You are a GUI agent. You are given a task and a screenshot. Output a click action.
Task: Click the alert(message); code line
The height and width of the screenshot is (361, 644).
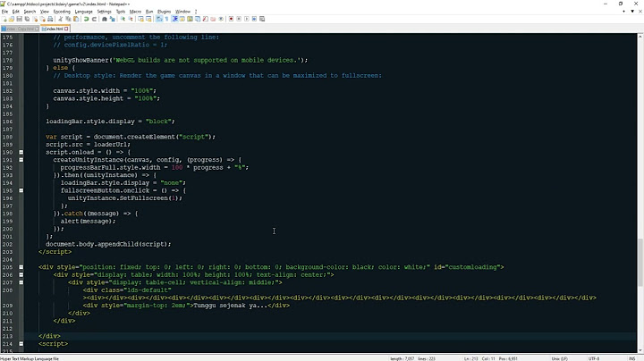pyautogui.click(x=88, y=221)
